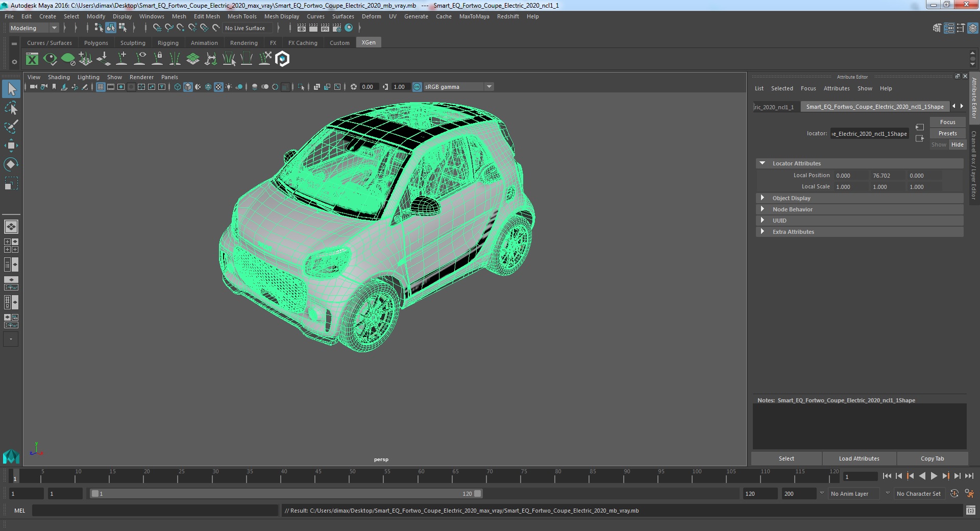Click the IPR render icon
The image size is (980, 531).
(x=325, y=28)
